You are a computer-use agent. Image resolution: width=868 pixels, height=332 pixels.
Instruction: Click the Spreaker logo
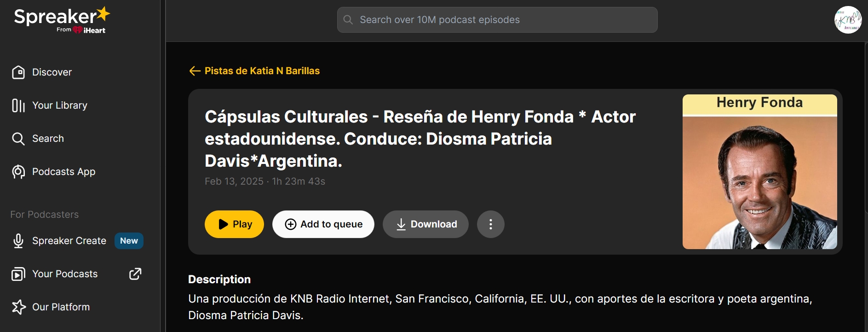pos(62,20)
